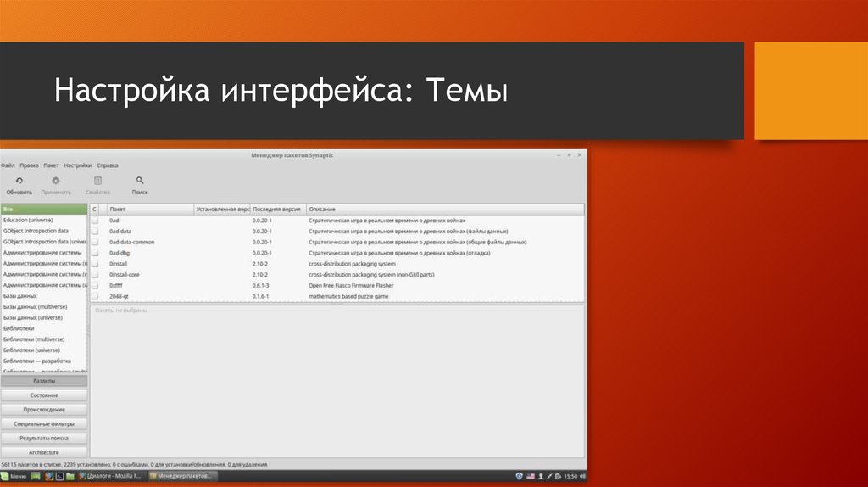Click the update shield tray icon

click(520, 476)
